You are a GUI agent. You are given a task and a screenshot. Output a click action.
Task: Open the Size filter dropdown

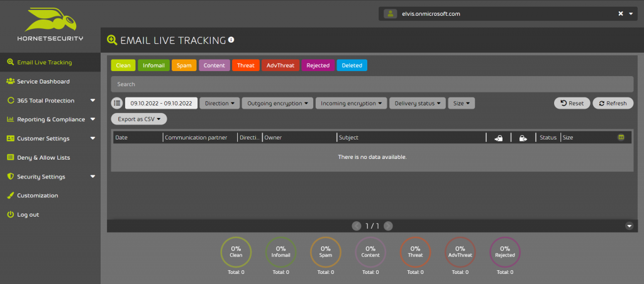click(x=462, y=103)
